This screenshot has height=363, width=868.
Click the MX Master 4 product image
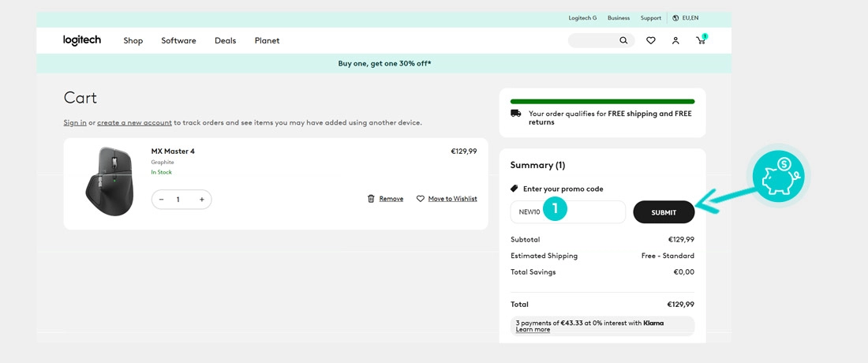pyautogui.click(x=109, y=181)
